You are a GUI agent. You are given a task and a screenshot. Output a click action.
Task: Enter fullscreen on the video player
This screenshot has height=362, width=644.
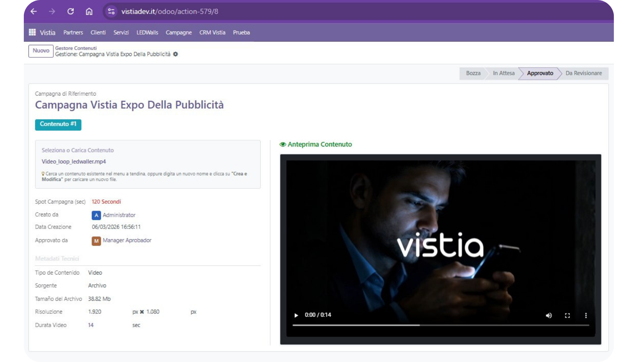(x=567, y=315)
